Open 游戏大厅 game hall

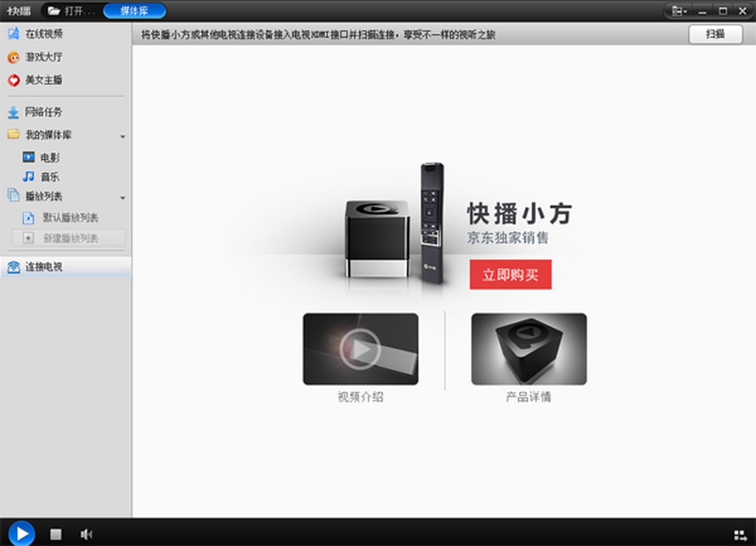(43, 57)
